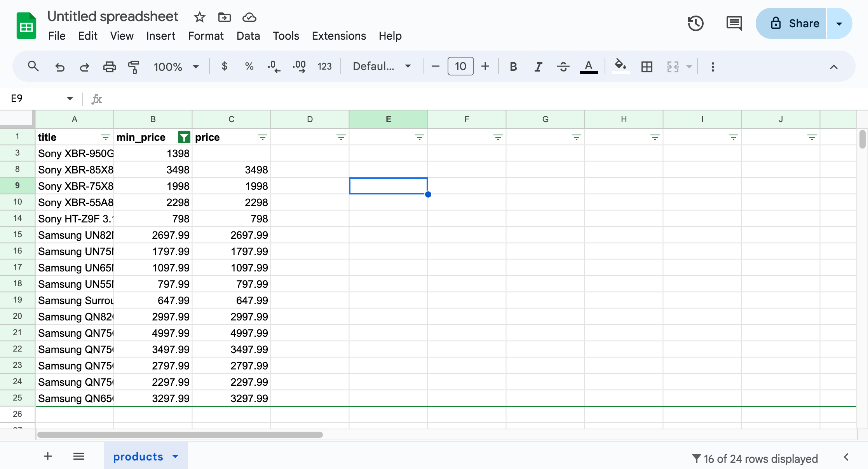
Task: Open the Extensions menu
Action: [x=338, y=36]
